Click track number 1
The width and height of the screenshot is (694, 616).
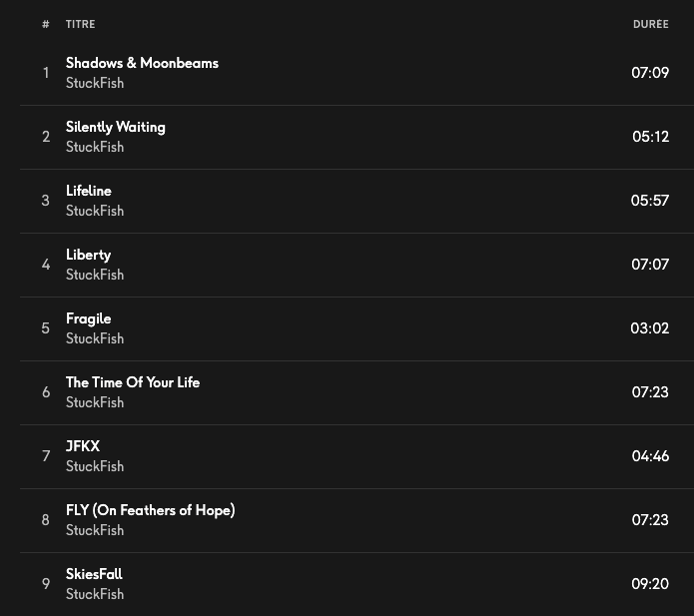point(46,73)
